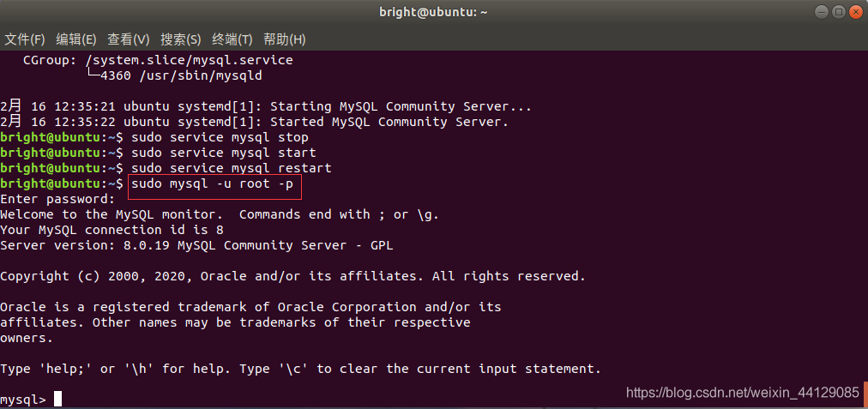Click the sudo service mysql restart line
Image resolution: width=868 pixels, height=409 pixels.
tap(230, 168)
